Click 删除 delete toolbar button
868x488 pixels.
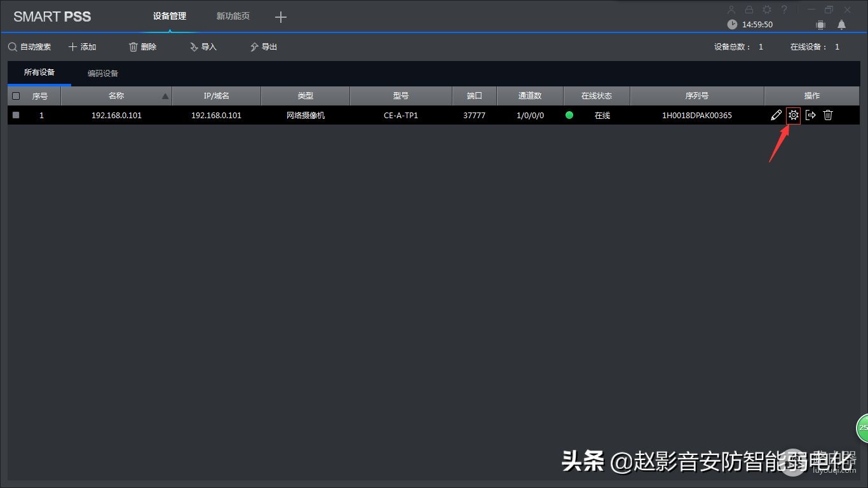(x=142, y=47)
